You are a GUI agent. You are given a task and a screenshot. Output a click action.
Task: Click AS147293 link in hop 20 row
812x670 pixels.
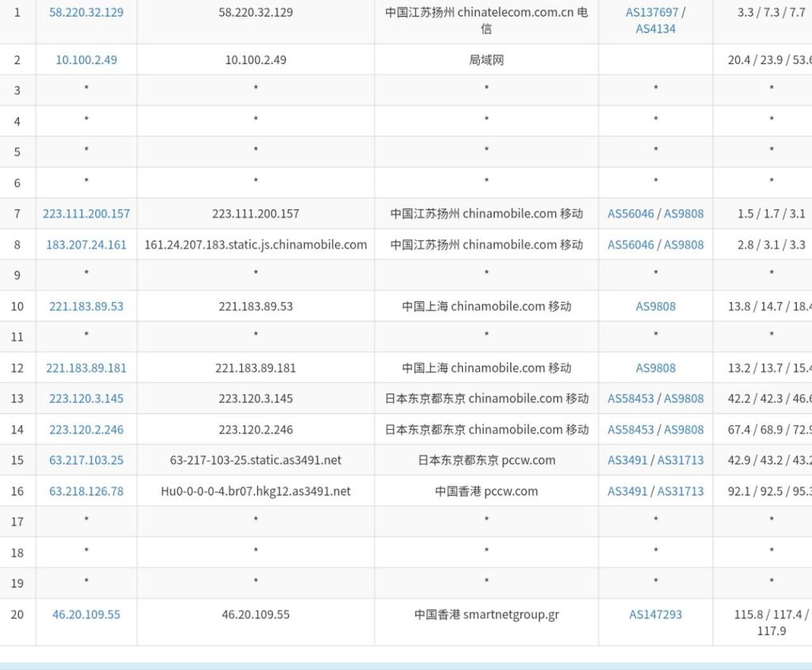(656, 614)
